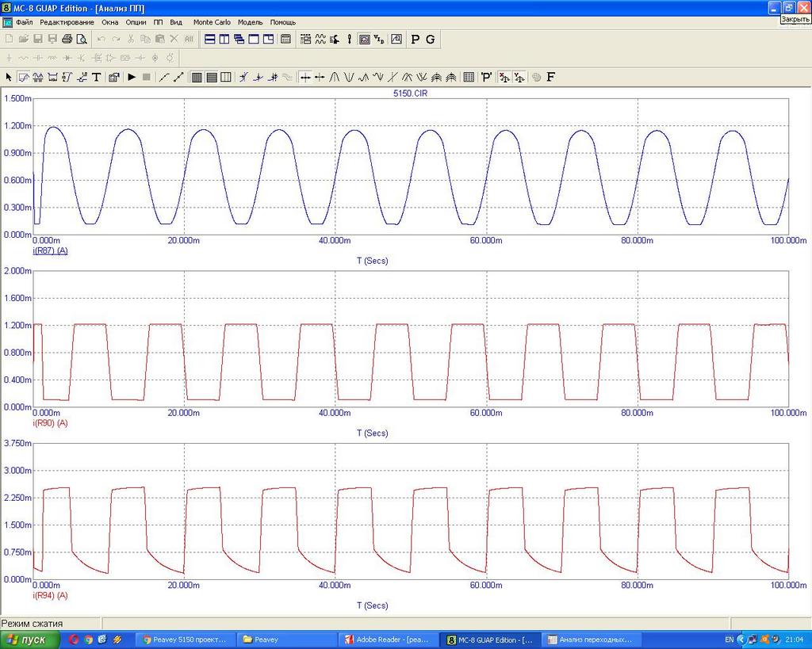Open the Вид menu

click(176, 22)
